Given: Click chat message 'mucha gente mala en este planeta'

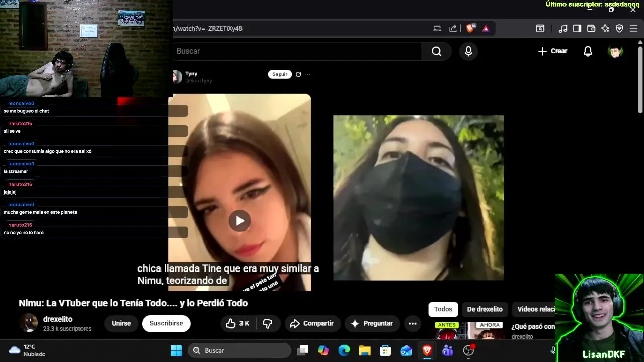Looking at the screenshot, I should 40,212.
